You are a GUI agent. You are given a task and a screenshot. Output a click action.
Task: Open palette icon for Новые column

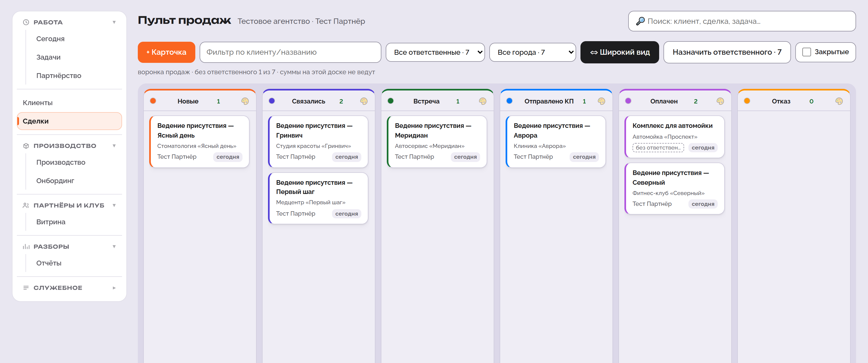(x=245, y=101)
